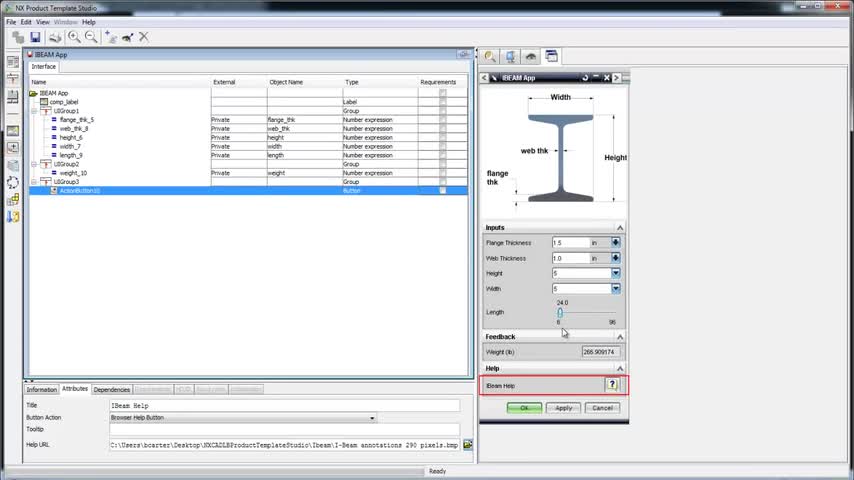
Task: Click the circular arrows icon in the left sidebar
Action: click(x=13, y=183)
